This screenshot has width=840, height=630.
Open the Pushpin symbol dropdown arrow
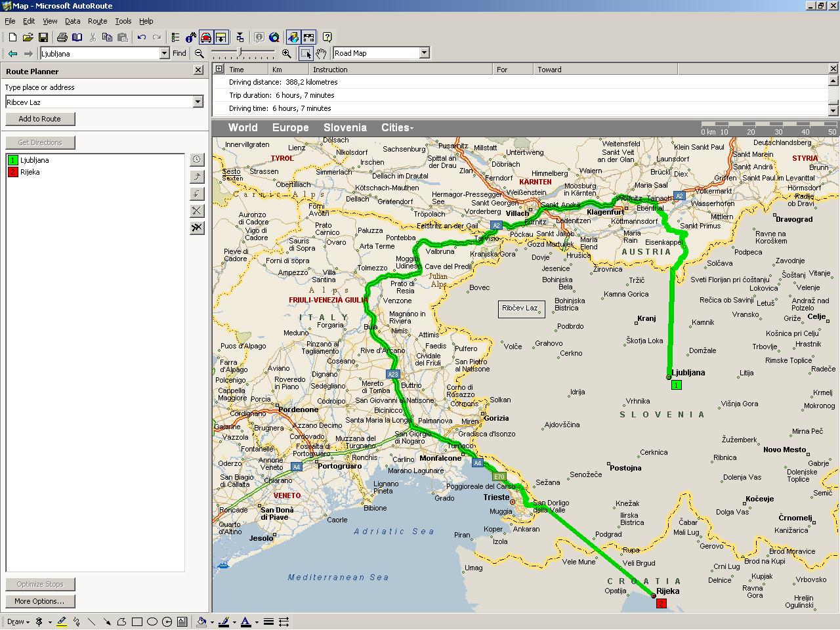50,621
